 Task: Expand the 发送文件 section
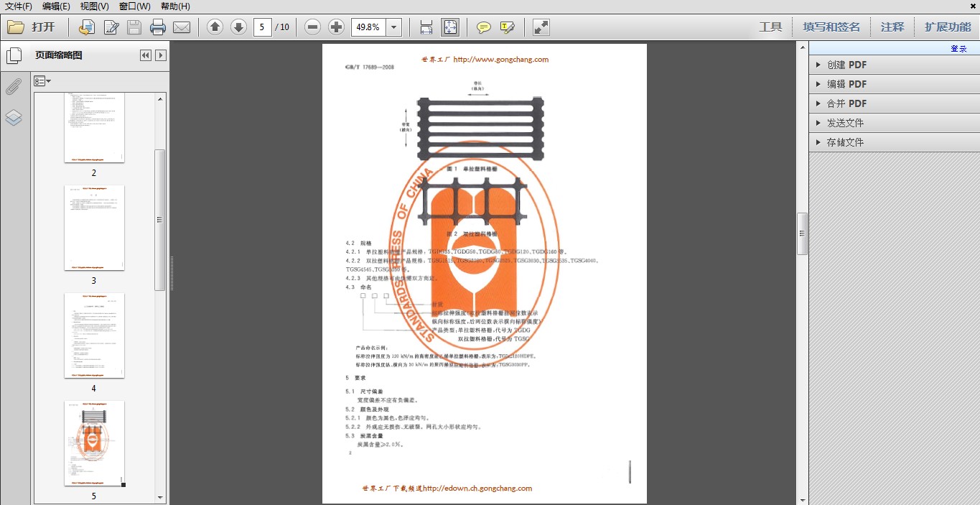point(894,123)
